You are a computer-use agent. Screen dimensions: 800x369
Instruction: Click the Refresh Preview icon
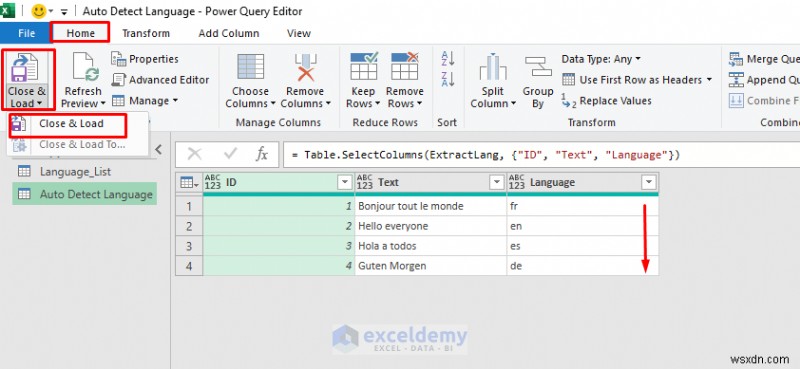tap(85, 67)
